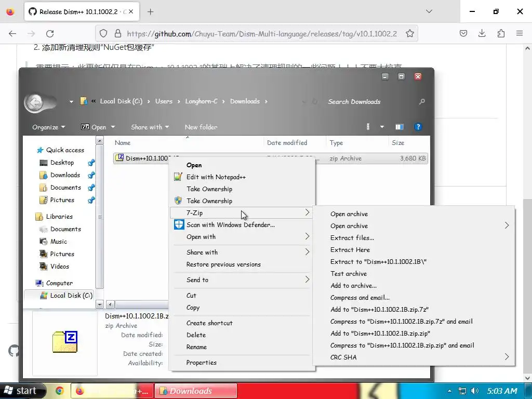Click the Save to Pocket icon

point(463,33)
